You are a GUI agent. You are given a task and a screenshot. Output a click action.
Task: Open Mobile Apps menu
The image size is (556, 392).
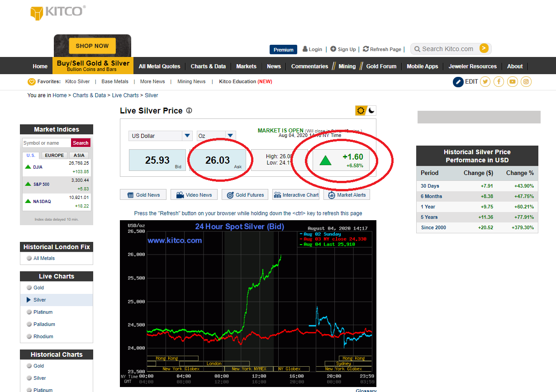[423, 66]
